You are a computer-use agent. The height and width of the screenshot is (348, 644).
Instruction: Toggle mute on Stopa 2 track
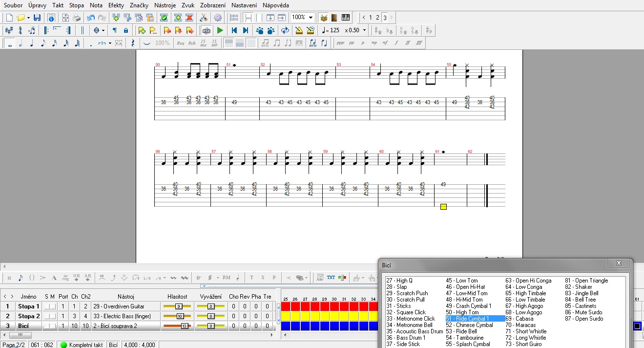coord(53,316)
